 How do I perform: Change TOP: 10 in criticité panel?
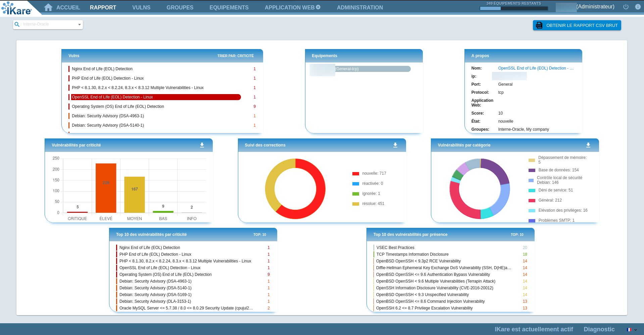point(260,235)
